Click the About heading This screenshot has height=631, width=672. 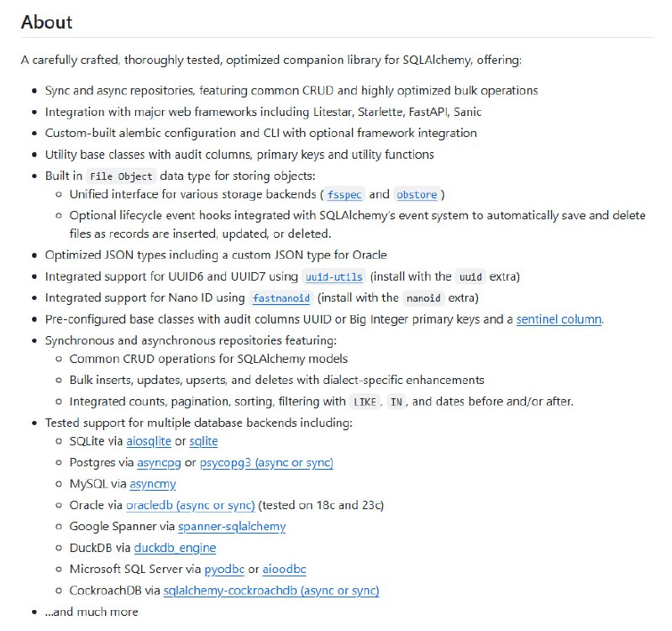47,22
